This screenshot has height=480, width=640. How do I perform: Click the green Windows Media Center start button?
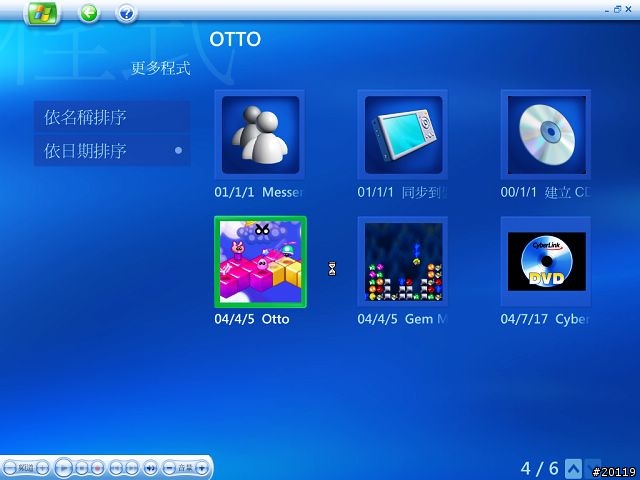[42, 13]
